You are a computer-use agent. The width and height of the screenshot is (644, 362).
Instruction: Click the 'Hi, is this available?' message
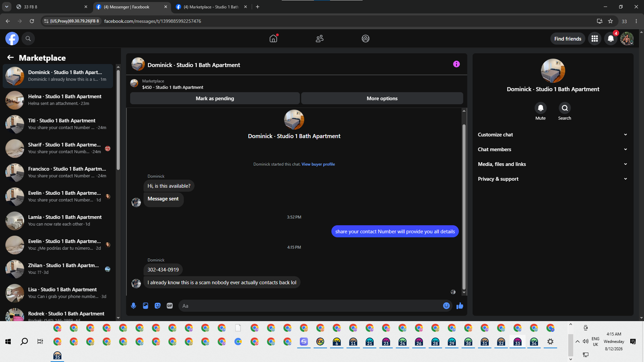169,186
